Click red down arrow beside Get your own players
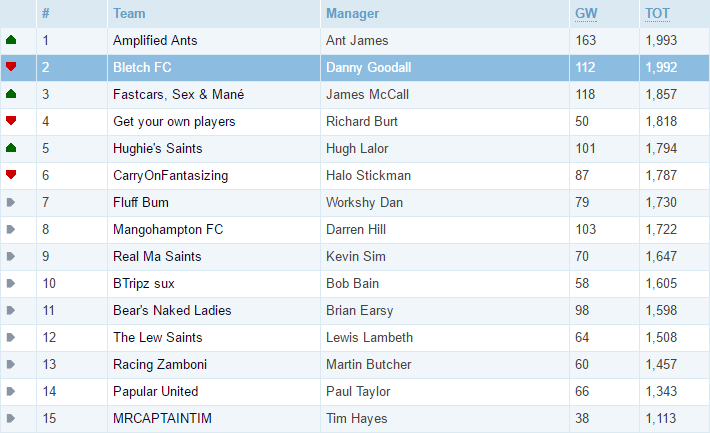This screenshot has width=710, height=433. pyautogui.click(x=11, y=121)
